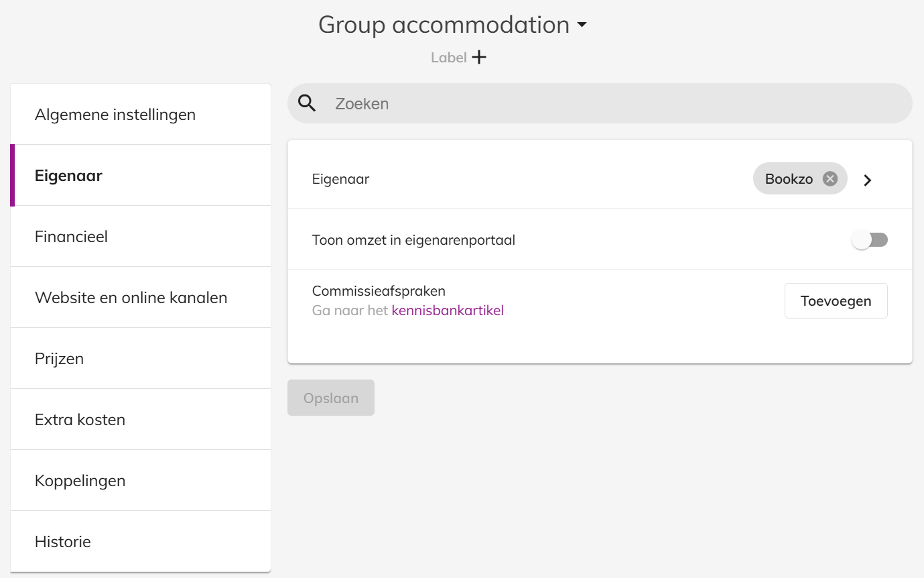Click the search magnifier icon
924x578 pixels.
(x=307, y=103)
